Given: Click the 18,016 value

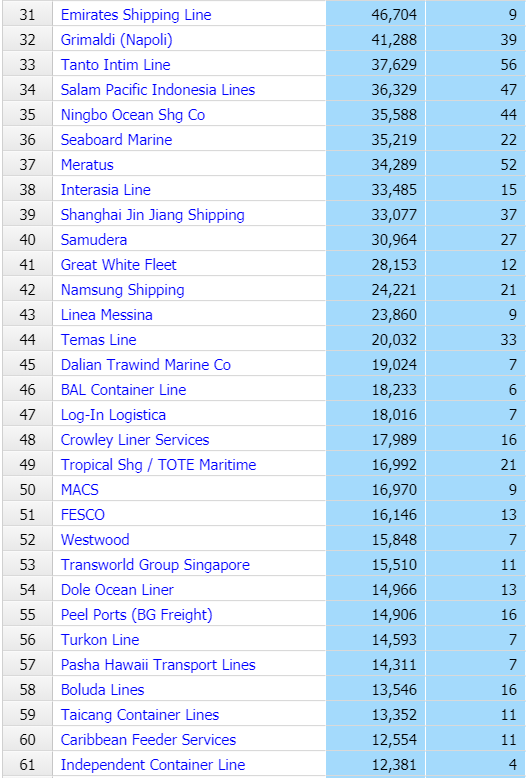Looking at the screenshot, I should (x=376, y=415).
